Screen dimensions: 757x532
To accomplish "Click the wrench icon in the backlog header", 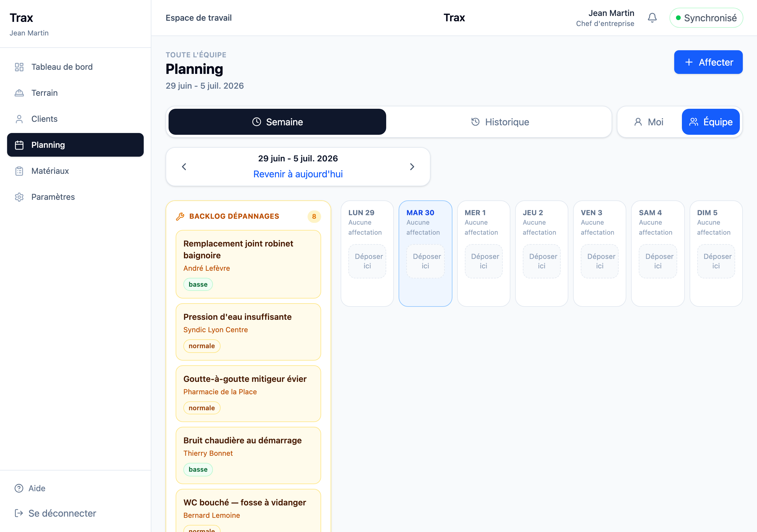I will click(x=180, y=216).
